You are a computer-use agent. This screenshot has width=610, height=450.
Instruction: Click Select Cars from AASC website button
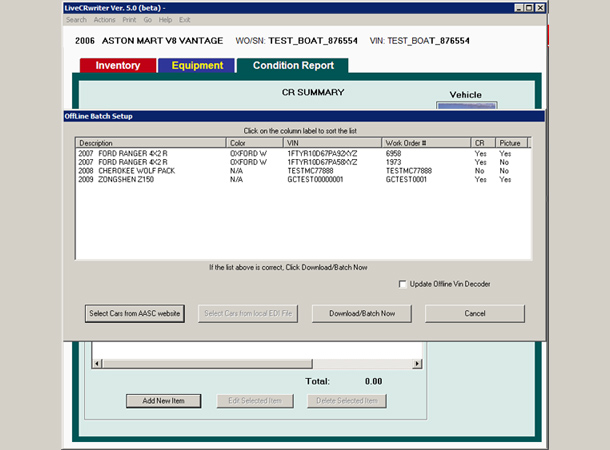pos(135,313)
